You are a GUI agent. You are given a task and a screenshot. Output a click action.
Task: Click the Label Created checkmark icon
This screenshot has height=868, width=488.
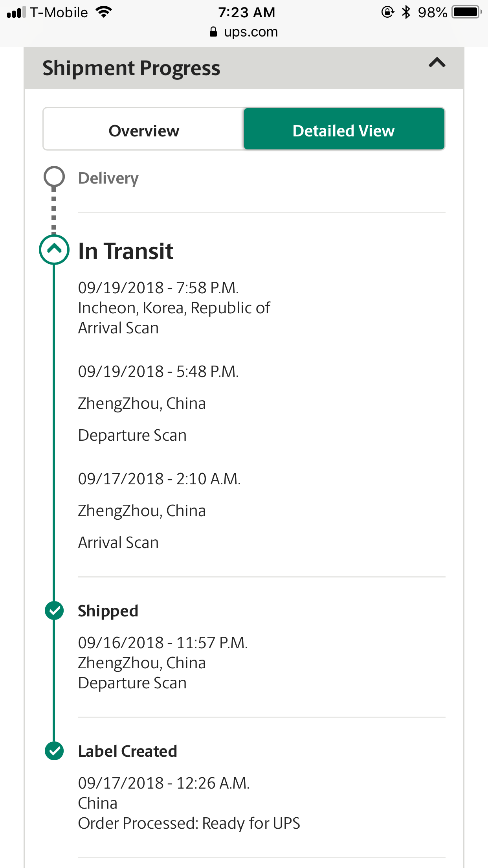[x=54, y=751]
